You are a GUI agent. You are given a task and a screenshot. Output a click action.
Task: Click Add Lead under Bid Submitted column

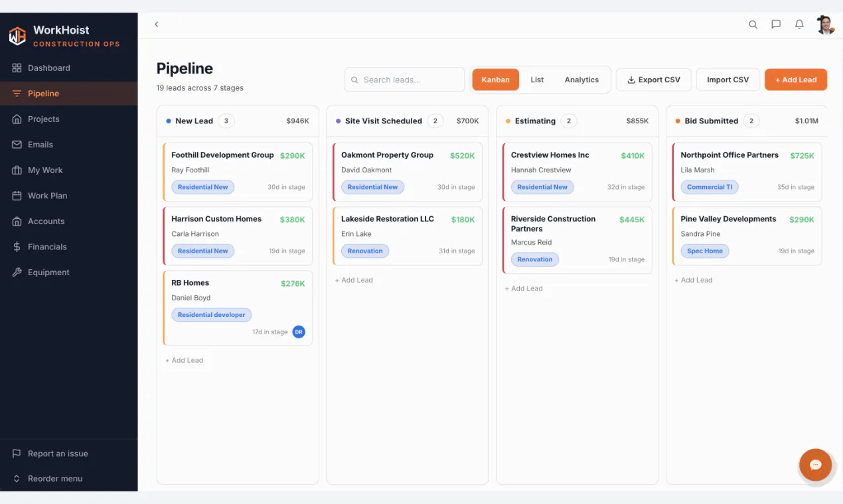[694, 280]
